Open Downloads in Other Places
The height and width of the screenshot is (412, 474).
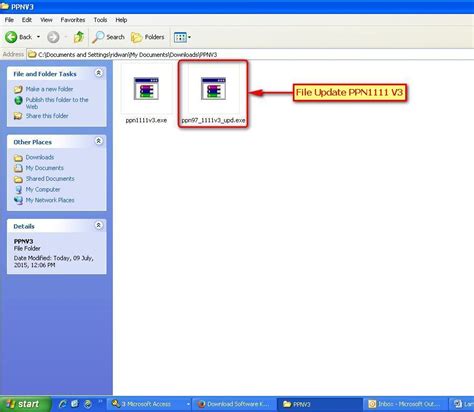pyautogui.click(x=40, y=157)
